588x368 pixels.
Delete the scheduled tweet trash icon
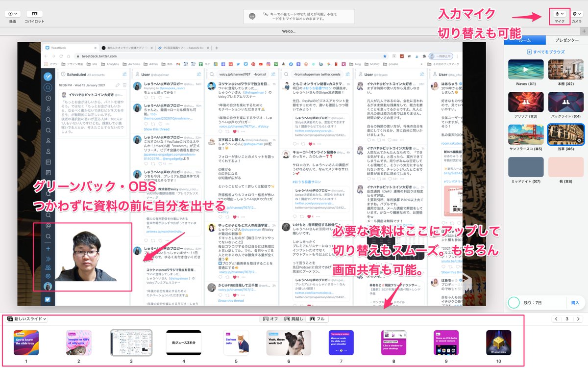pos(124,85)
